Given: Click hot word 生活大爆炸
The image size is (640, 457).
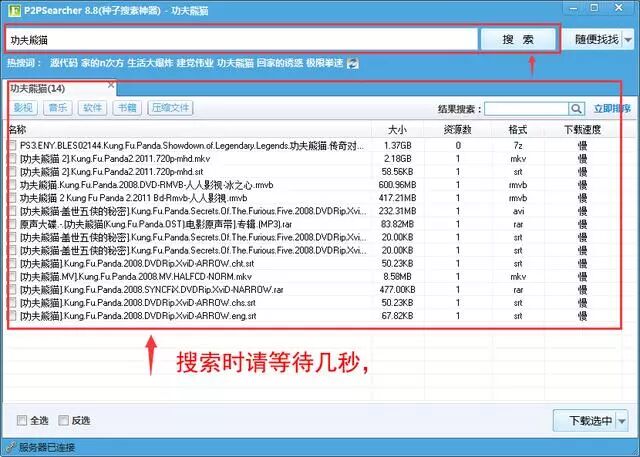Looking at the screenshot, I should pos(150,63).
